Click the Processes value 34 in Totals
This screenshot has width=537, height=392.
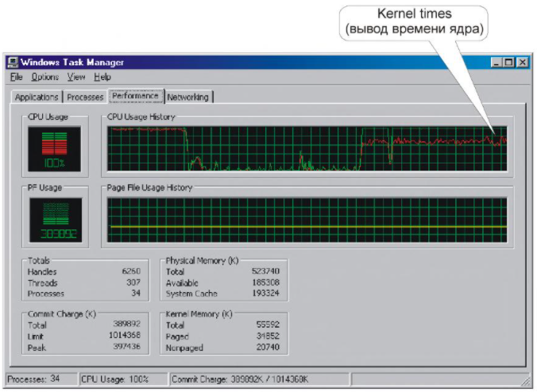click(136, 293)
